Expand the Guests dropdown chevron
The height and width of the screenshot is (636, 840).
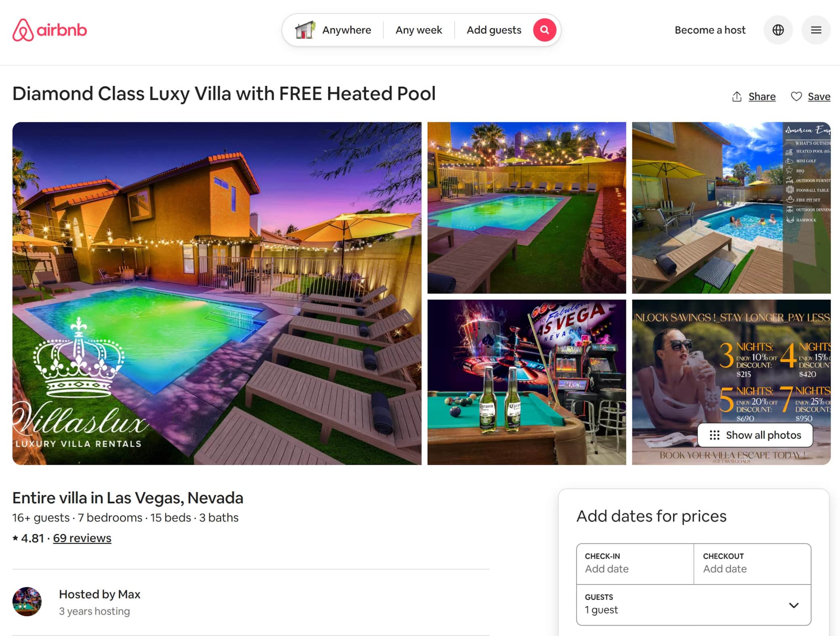pos(794,605)
